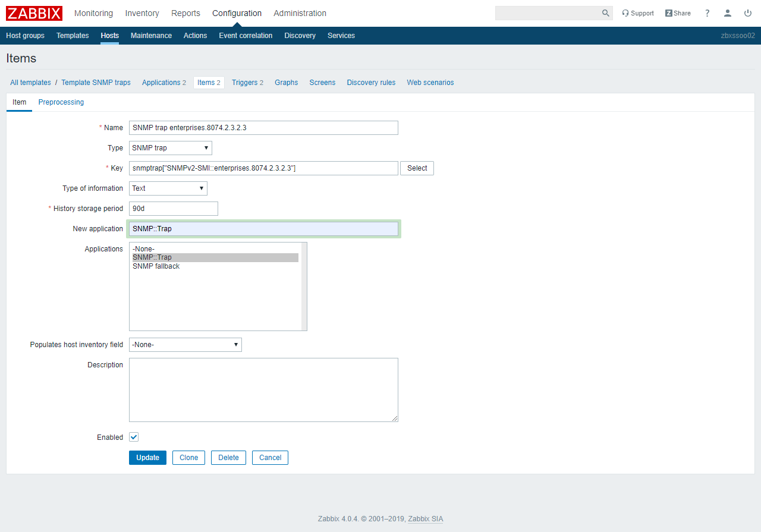The height and width of the screenshot is (532, 761).
Task: Open help question mark icon
Action: tap(707, 13)
